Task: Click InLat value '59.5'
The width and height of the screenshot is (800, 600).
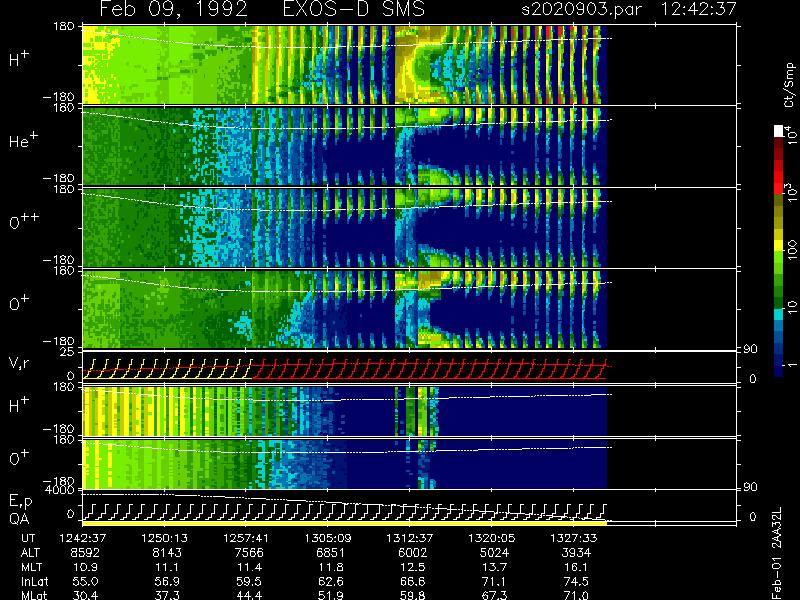Action: point(249,582)
